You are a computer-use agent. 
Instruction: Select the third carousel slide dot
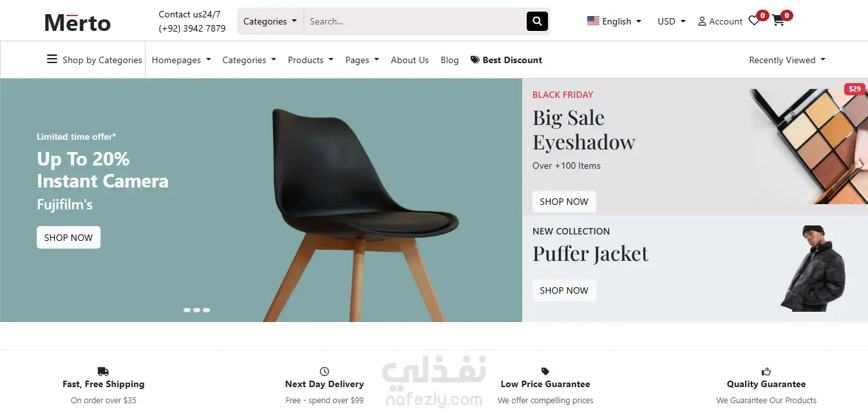(x=206, y=310)
